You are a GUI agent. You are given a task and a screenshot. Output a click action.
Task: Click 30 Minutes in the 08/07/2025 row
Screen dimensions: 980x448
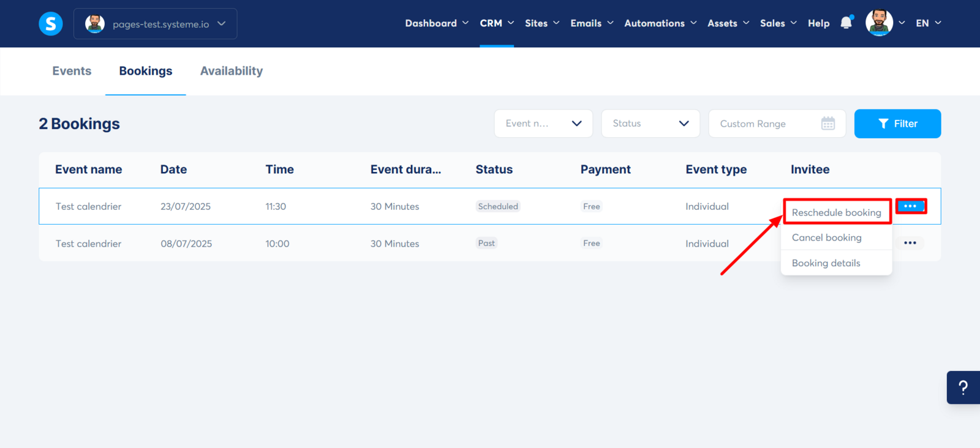395,244
